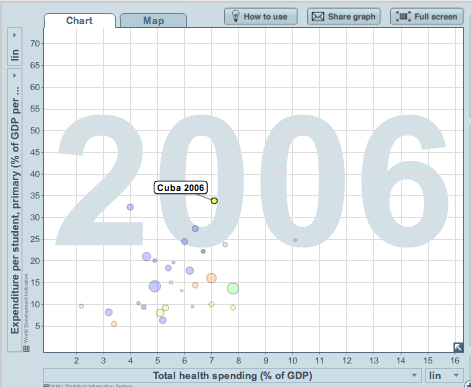The width and height of the screenshot is (471, 387).
Task: Click the envelope icon in Share graph
Action: click(x=318, y=16)
